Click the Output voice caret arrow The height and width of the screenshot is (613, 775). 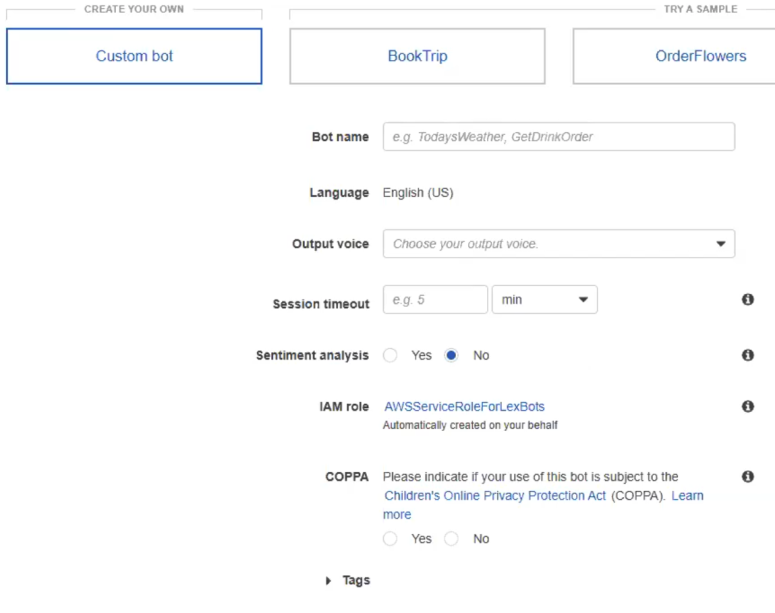point(720,244)
